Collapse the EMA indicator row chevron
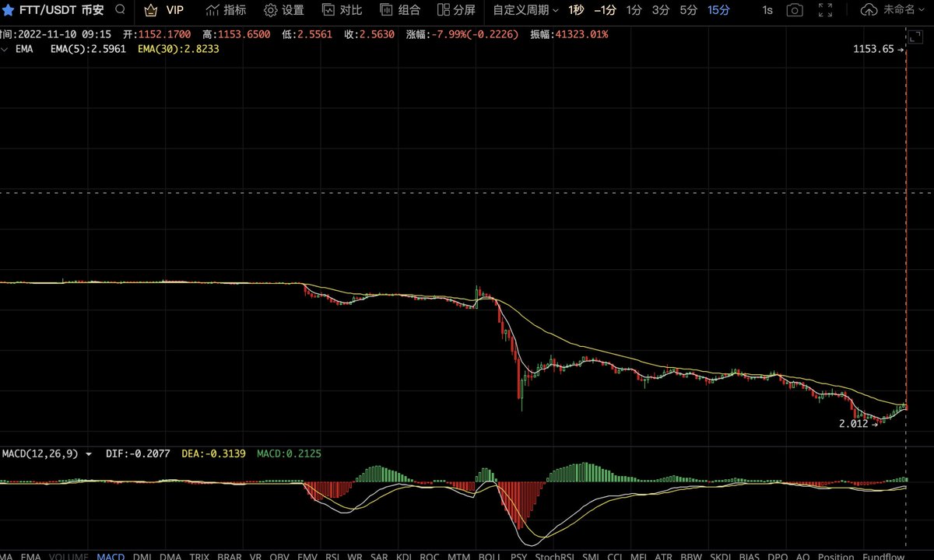The width and height of the screenshot is (934, 560). tap(5, 49)
